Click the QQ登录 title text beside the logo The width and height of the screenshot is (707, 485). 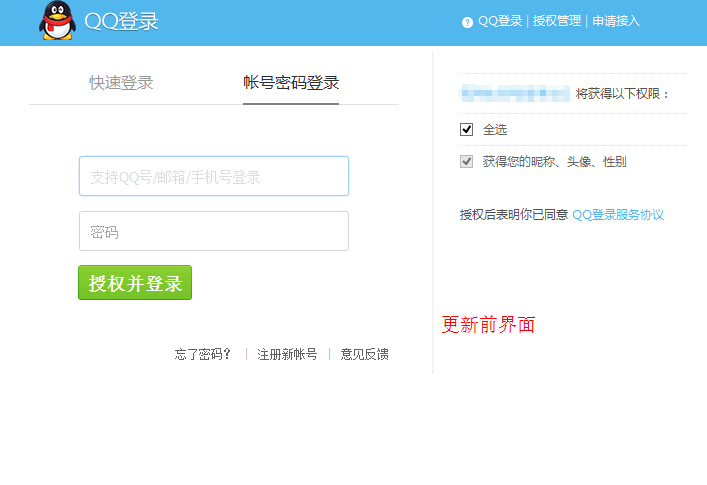pos(121,21)
